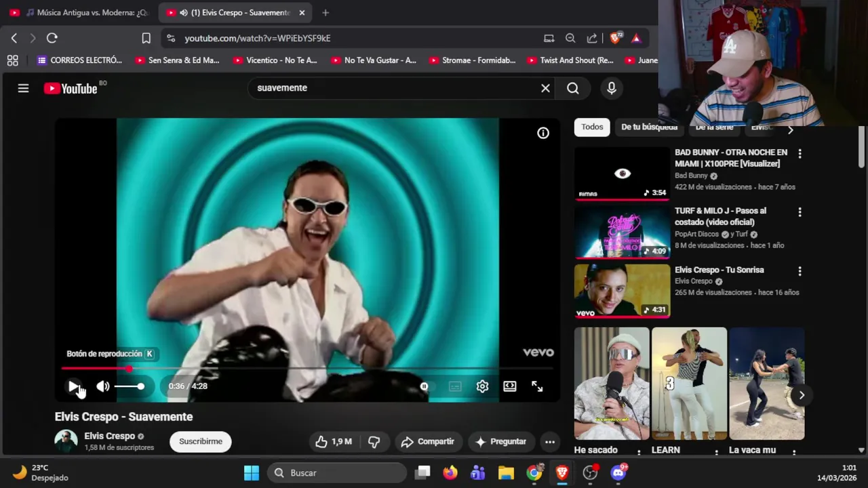The image size is (868, 488).
Task: Open the CORREOS ELECTRÓ... bookmark
Action: click(79, 60)
